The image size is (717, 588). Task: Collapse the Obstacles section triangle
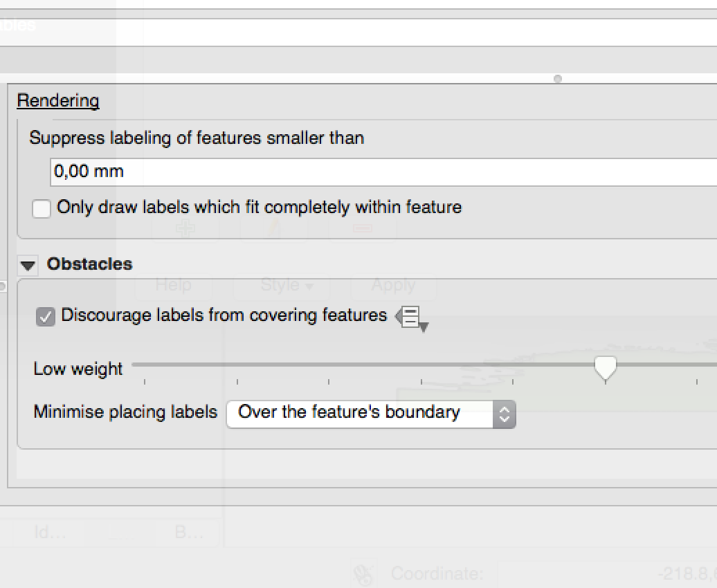tap(28, 265)
